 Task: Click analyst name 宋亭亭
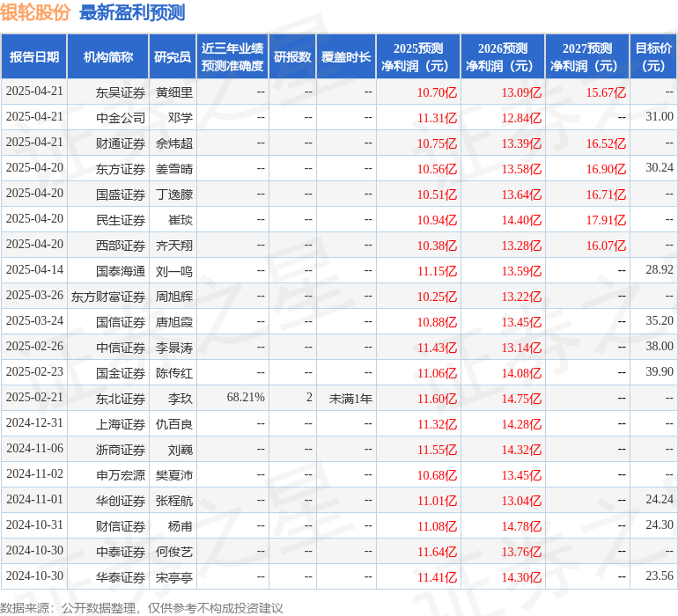coord(174,577)
